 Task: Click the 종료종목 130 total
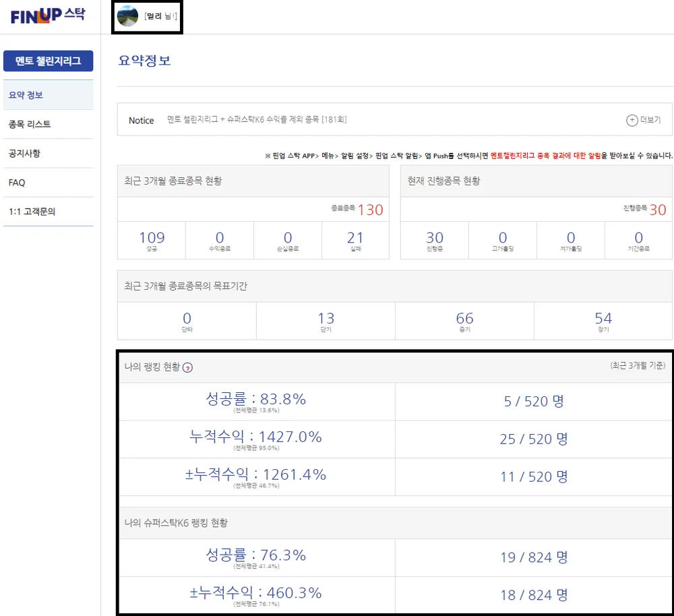pyautogui.click(x=369, y=210)
